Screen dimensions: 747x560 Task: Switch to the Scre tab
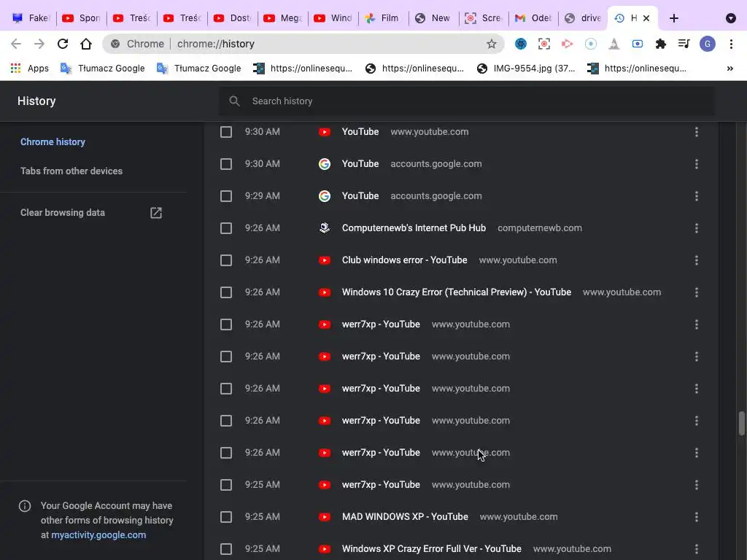[484, 18]
